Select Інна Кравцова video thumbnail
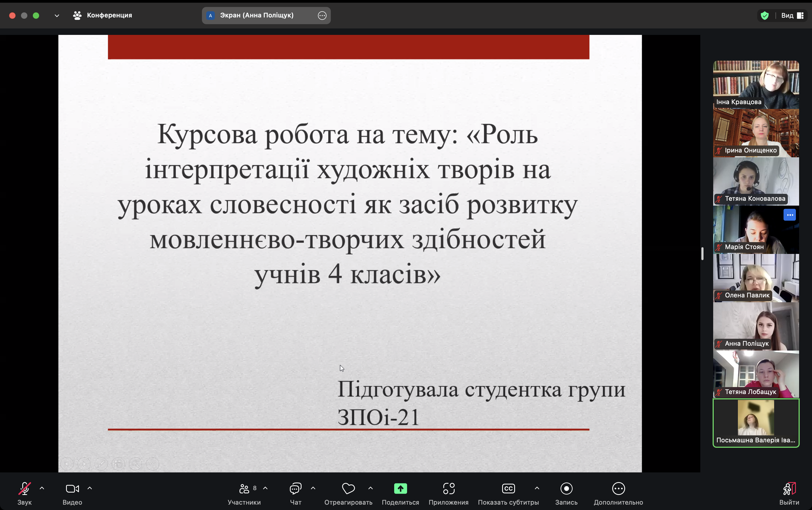This screenshot has height=510, width=812. pos(756,85)
